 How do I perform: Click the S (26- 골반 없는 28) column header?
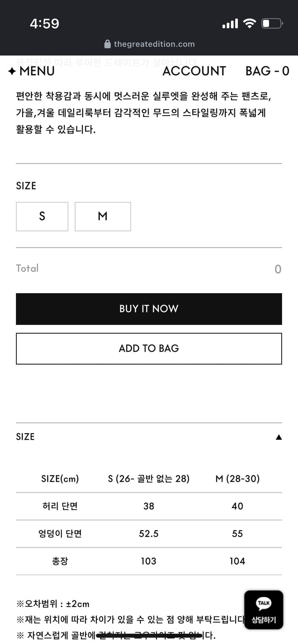[148, 479]
